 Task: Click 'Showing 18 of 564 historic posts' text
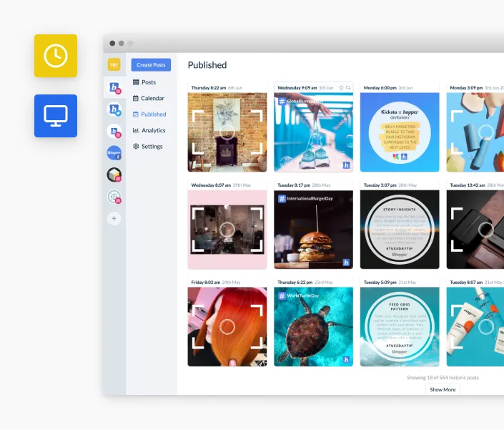pyautogui.click(x=443, y=378)
